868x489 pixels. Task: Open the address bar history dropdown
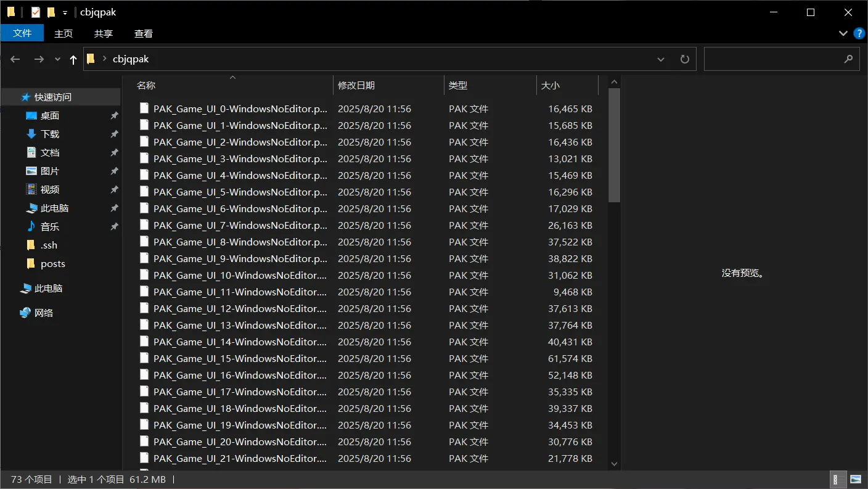click(x=661, y=59)
